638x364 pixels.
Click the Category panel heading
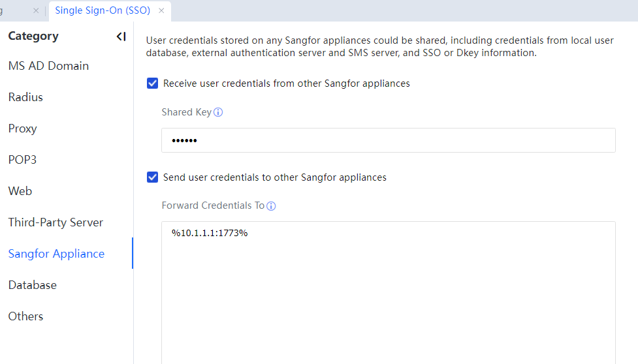(x=33, y=37)
